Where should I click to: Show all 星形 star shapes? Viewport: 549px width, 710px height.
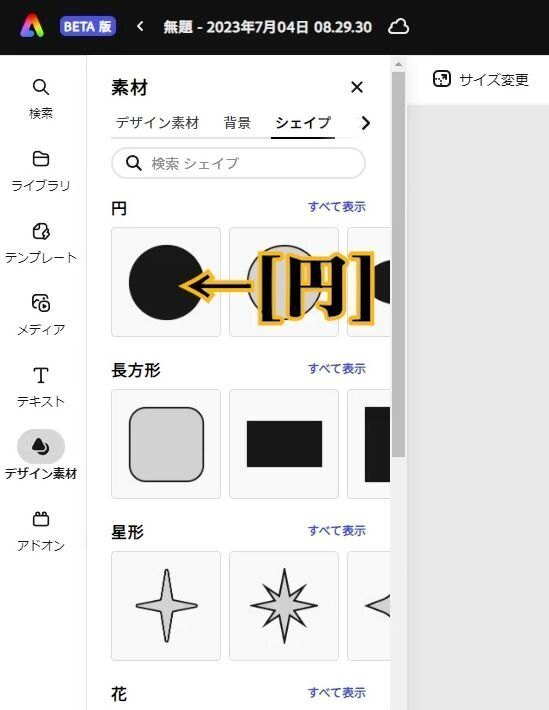(x=337, y=530)
